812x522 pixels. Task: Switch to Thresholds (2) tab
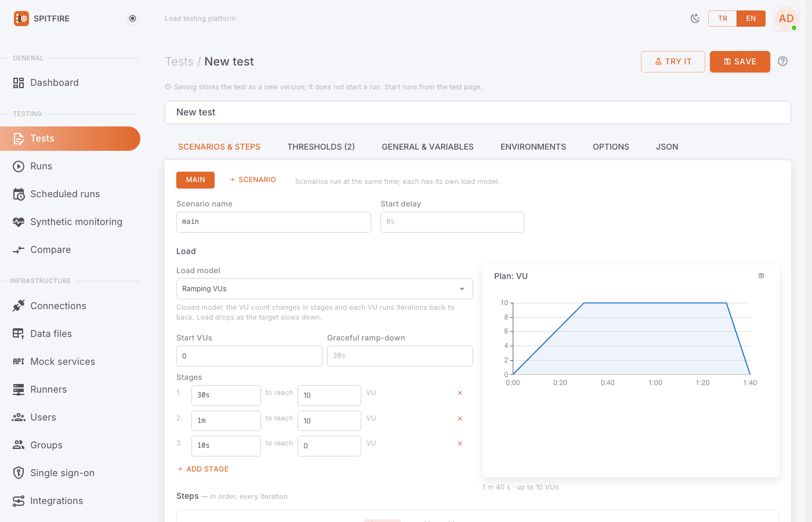(321, 147)
